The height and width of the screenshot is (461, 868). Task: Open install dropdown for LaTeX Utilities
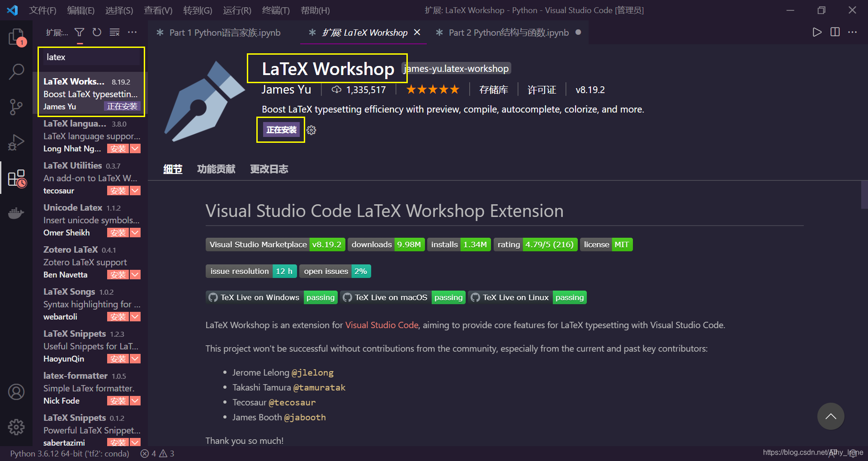click(x=135, y=191)
